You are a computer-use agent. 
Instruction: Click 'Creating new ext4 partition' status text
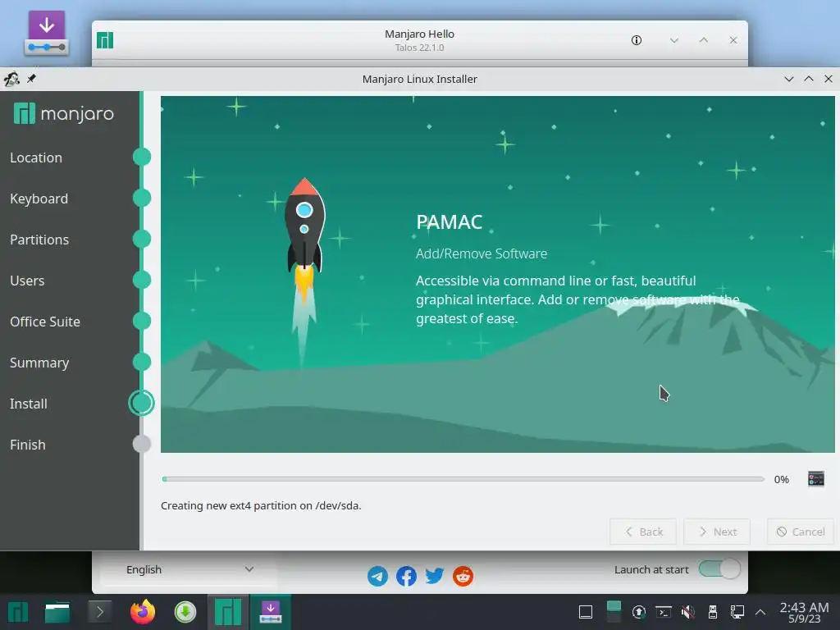[x=261, y=505]
